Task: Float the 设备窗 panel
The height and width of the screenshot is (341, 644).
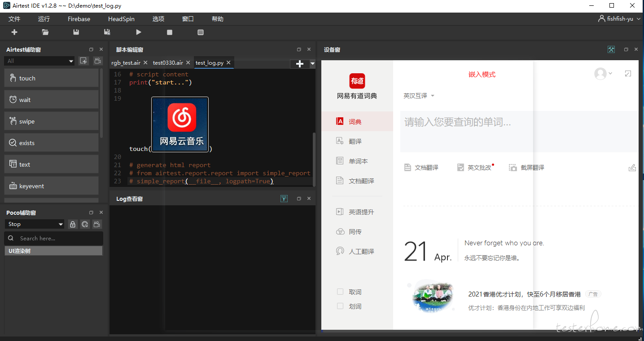Action: (626, 49)
